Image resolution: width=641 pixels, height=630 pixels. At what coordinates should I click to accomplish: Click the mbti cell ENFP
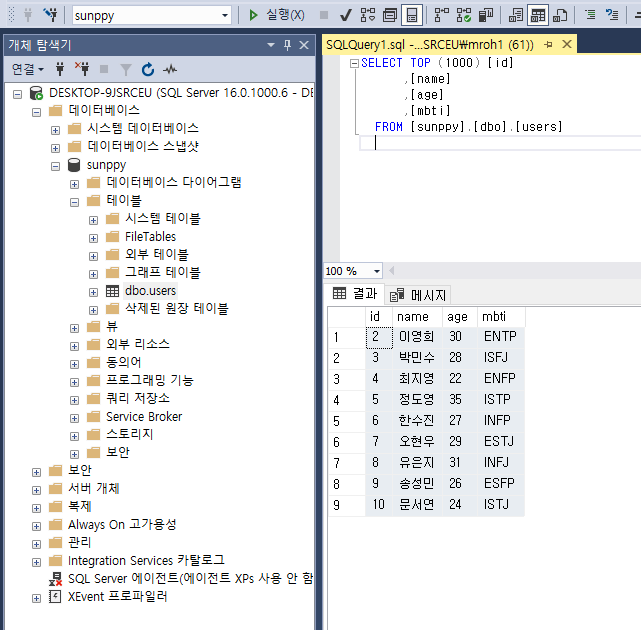(501, 379)
